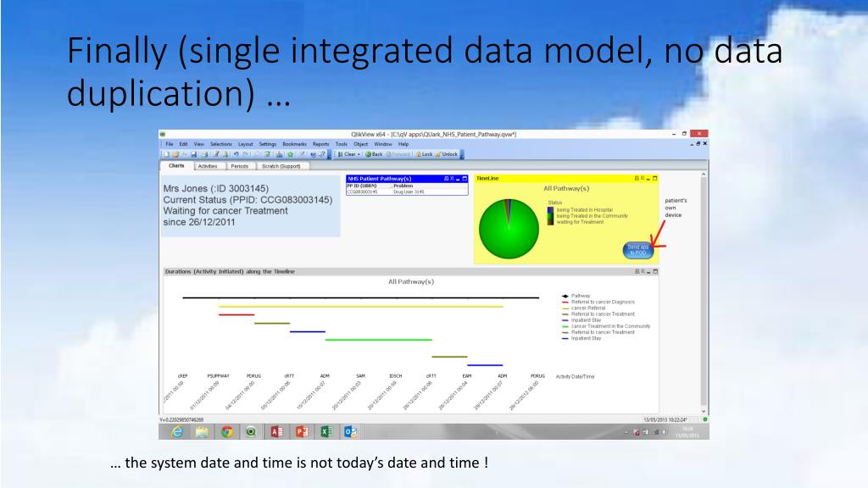Open the Bookmarks menu
868x488 pixels.
[x=294, y=144]
